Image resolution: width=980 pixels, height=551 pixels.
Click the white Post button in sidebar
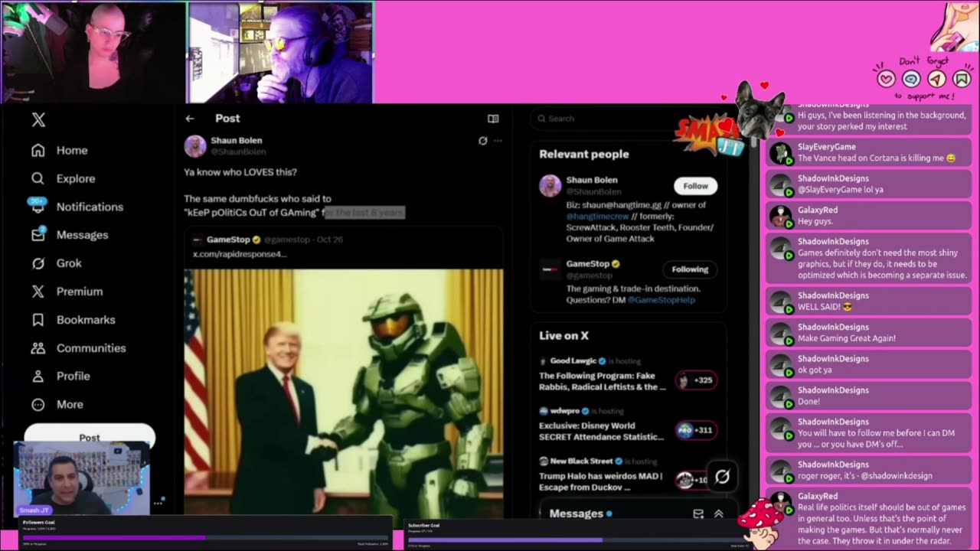[x=90, y=437]
